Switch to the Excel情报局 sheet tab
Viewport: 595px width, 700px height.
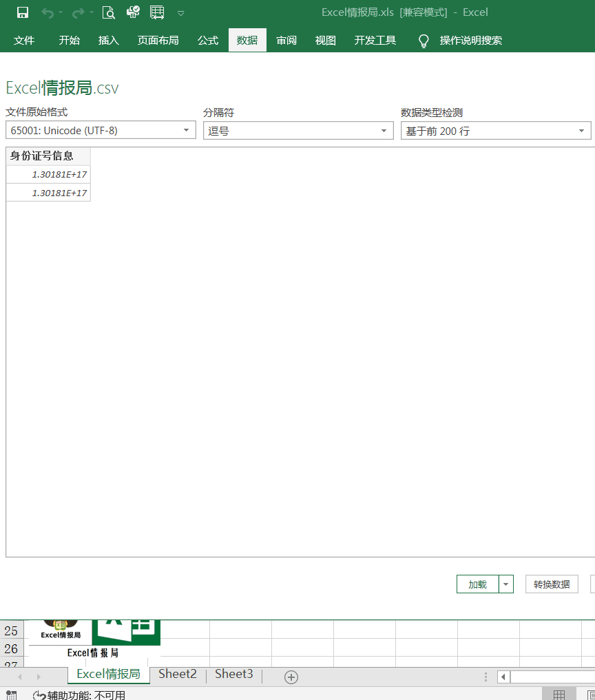(109, 674)
